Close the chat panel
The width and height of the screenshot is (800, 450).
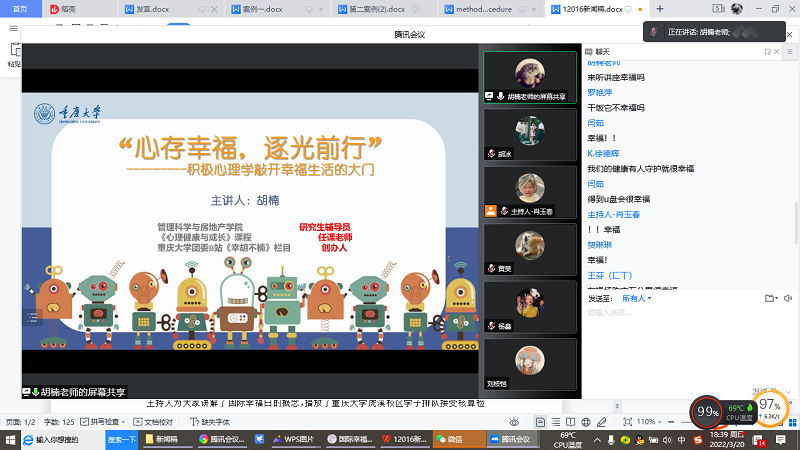(x=777, y=52)
